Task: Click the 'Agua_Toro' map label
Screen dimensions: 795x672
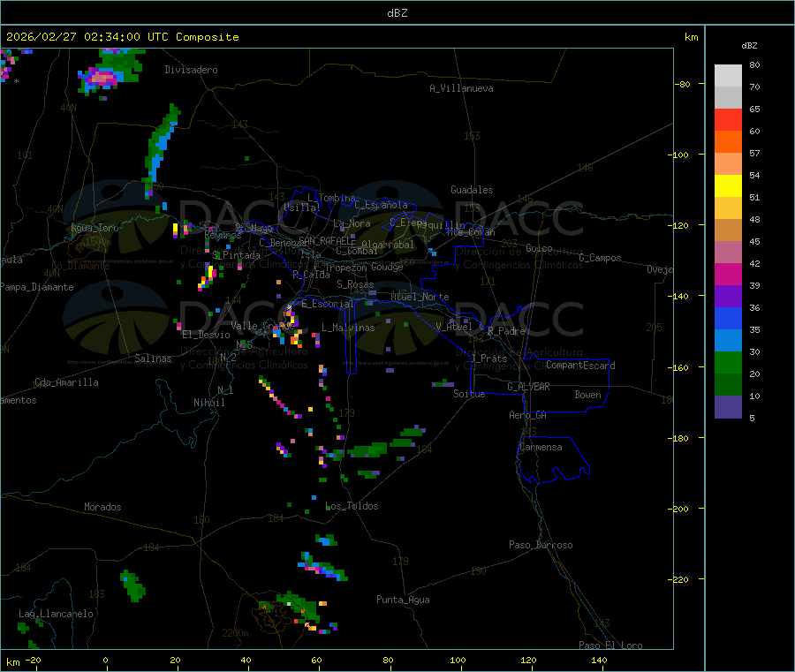Action: pos(95,228)
